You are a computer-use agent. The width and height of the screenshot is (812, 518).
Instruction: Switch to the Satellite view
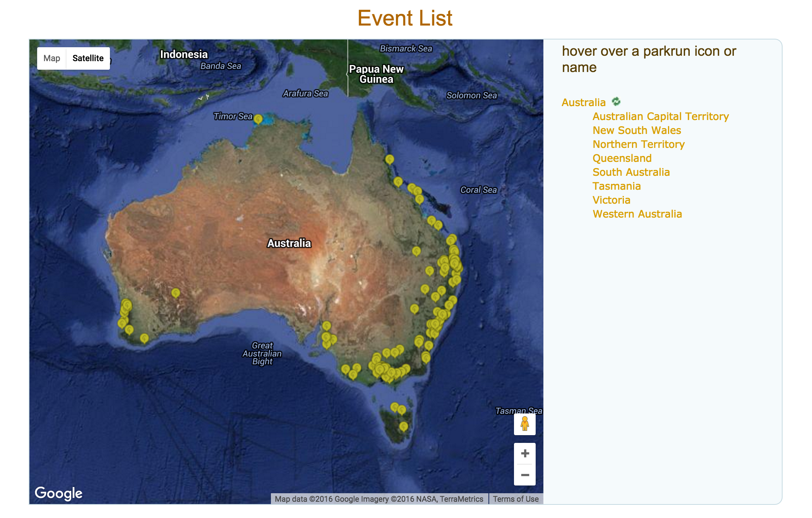point(88,58)
